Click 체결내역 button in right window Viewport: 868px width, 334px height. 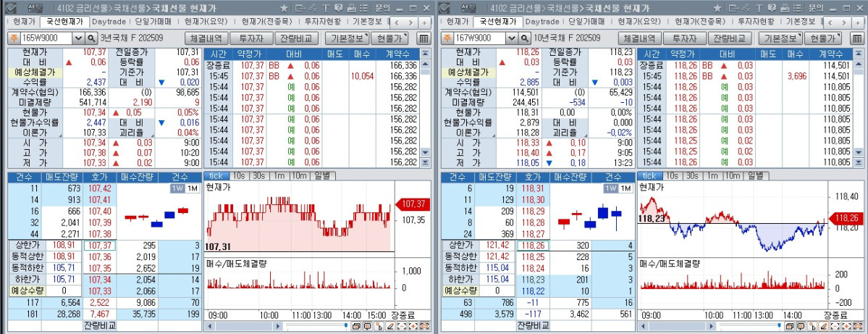pyautogui.click(x=639, y=38)
